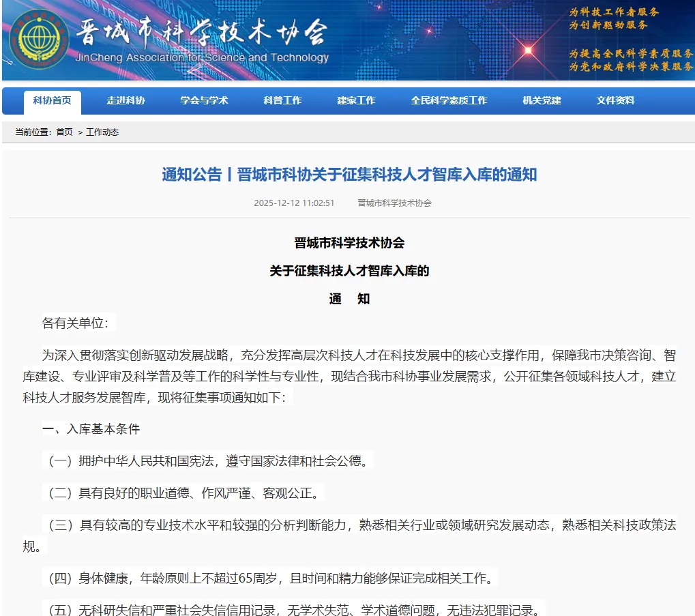Go to the 科普工作 section

click(x=283, y=100)
